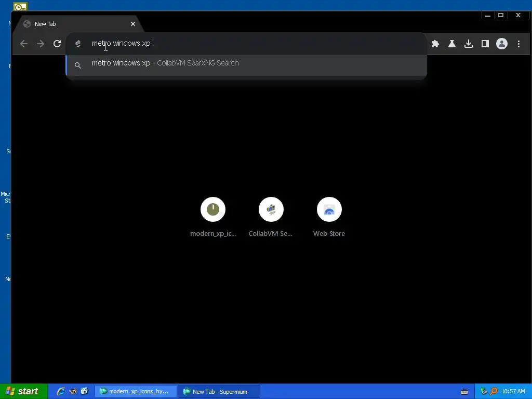Maximize the Supermium window

click(x=501, y=15)
